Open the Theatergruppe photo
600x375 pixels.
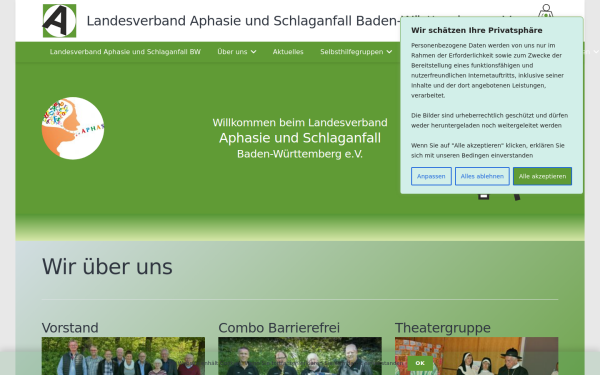click(476, 356)
